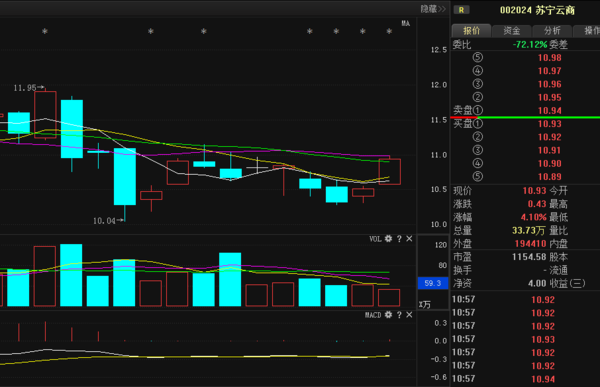Select sell order level 5 price 10.98
Screen dimensions: 600x387
[549, 58]
